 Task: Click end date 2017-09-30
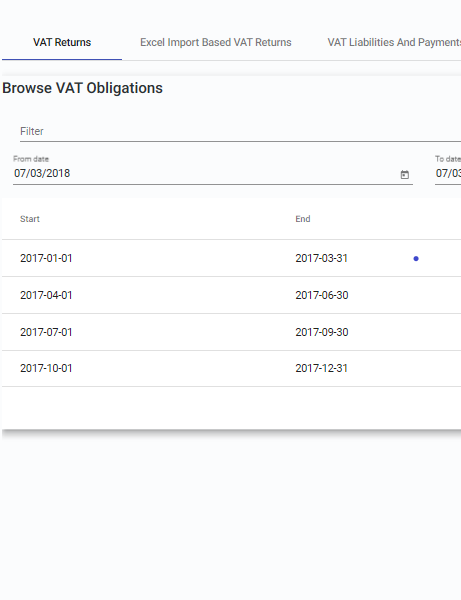click(322, 332)
